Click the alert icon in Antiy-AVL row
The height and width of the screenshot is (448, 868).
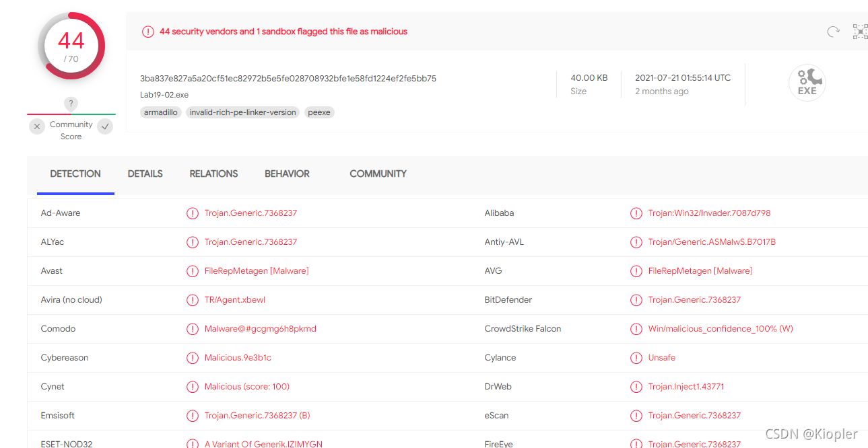(636, 242)
